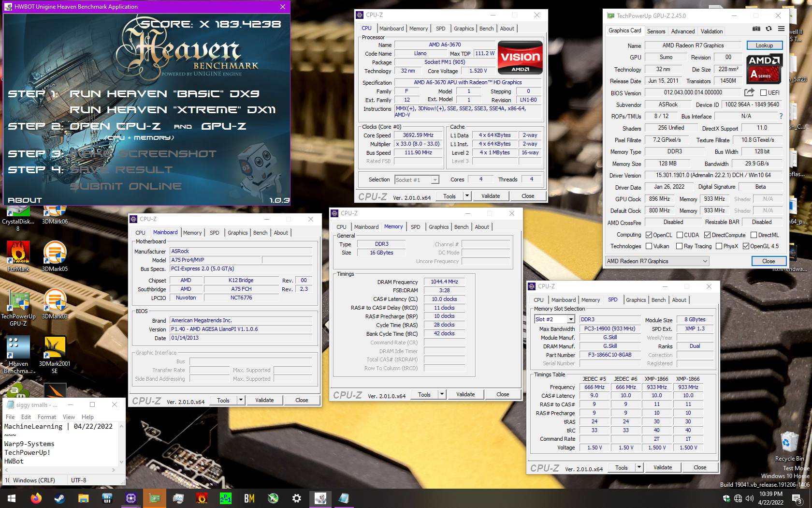Toggle the PhysX checkbox
The width and height of the screenshot is (812, 508).
point(719,246)
